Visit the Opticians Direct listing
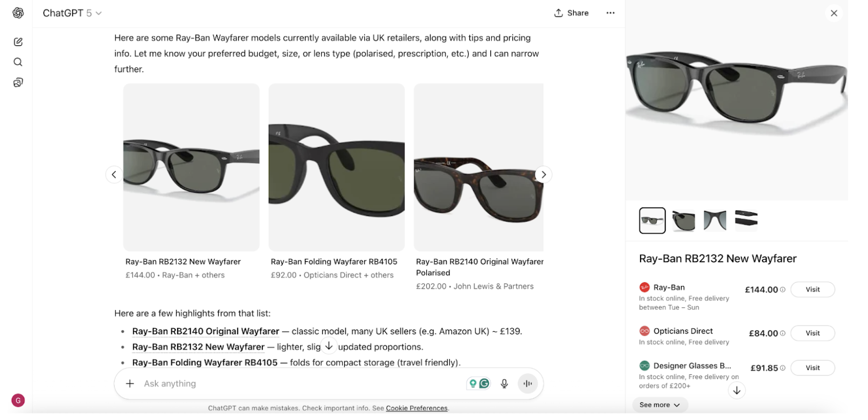This screenshot has height=420, width=868. pos(812,333)
